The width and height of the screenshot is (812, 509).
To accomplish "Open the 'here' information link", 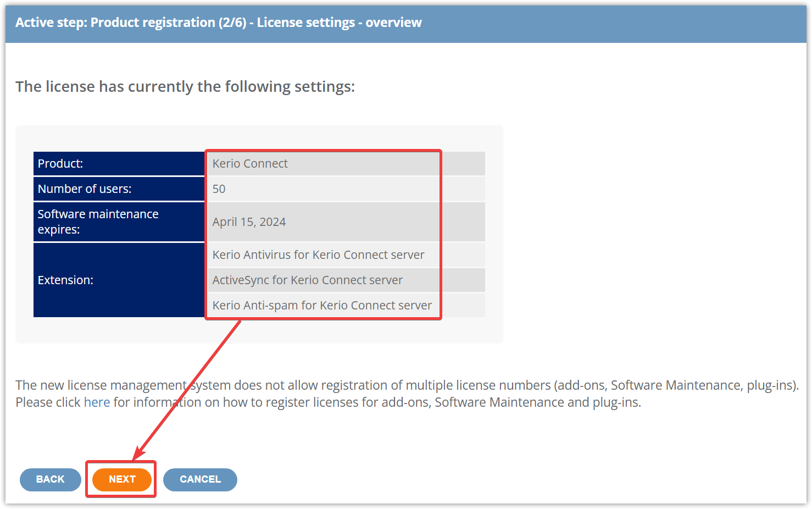I will (x=97, y=402).
